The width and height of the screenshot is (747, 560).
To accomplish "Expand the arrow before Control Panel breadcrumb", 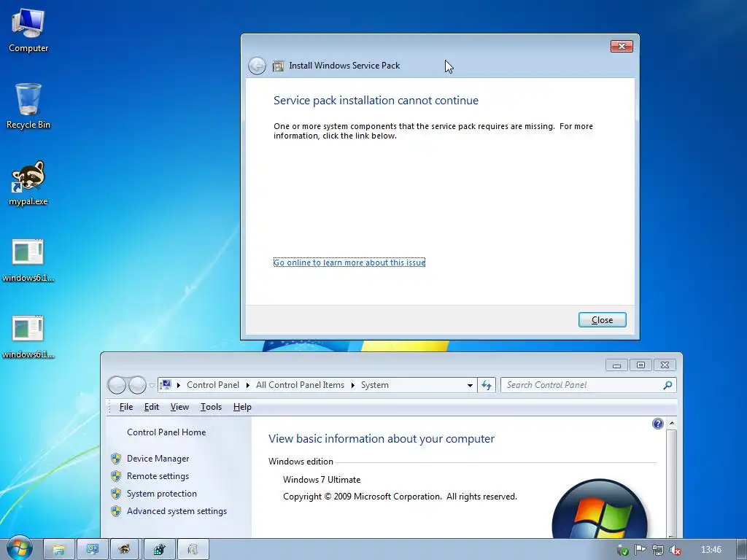I will click(179, 385).
